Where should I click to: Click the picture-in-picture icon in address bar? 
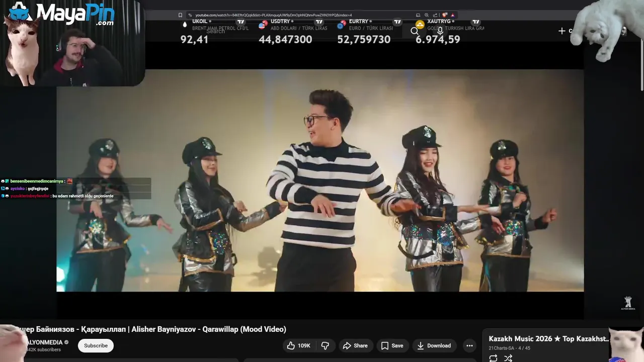point(418,15)
